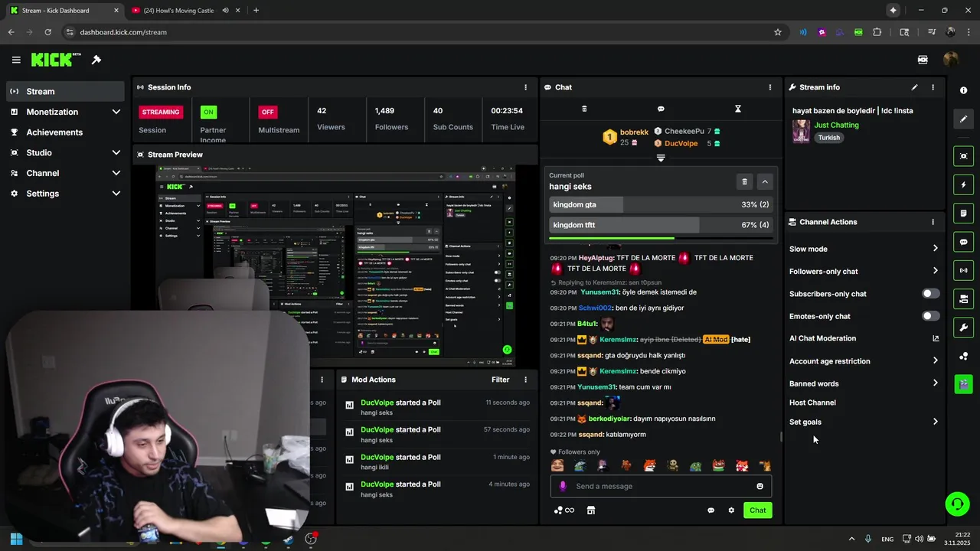Click the green Chat send button
The image size is (980, 551).
[757, 510]
